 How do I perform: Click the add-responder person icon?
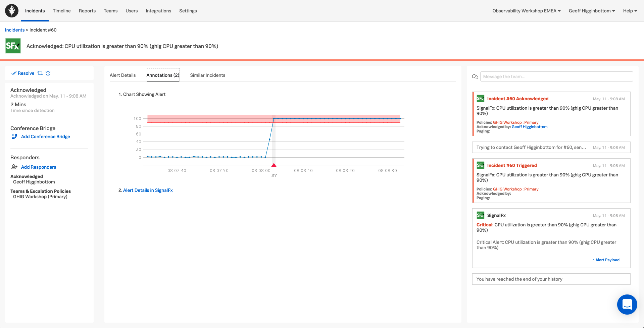(14, 167)
